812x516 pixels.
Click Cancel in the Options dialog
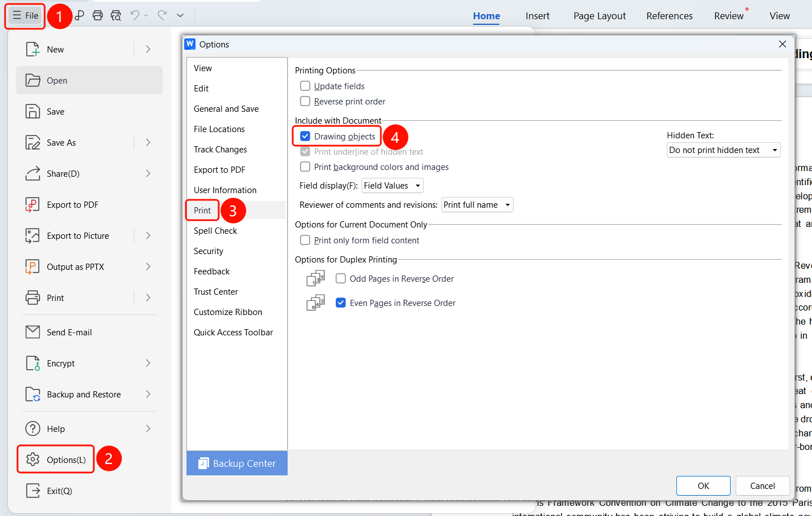tap(762, 486)
